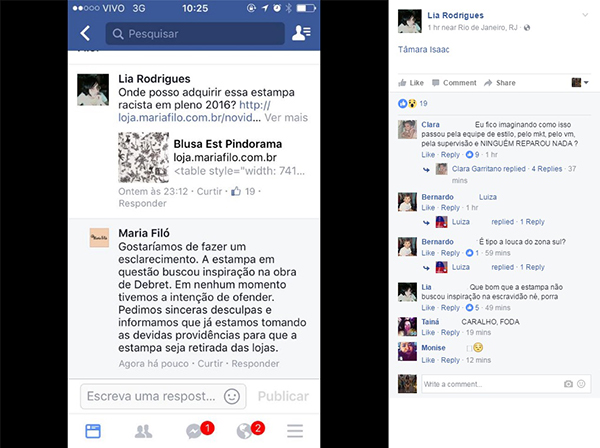Open Blusa Est Pindorama link thumbnail
Viewport: 600px width, 448px height.
(x=143, y=157)
